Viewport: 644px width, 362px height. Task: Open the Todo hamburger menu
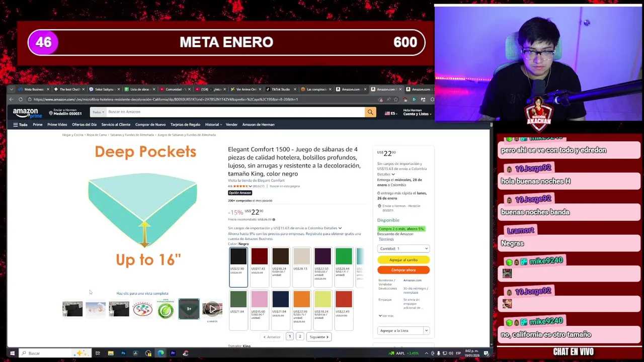pos(20,125)
